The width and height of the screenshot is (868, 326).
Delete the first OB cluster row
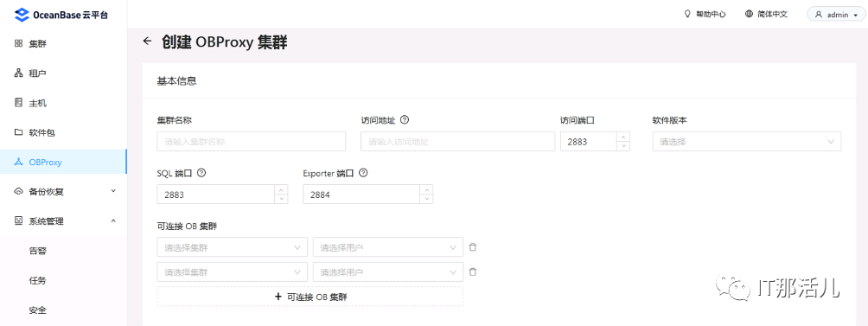click(x=473, y=247)
